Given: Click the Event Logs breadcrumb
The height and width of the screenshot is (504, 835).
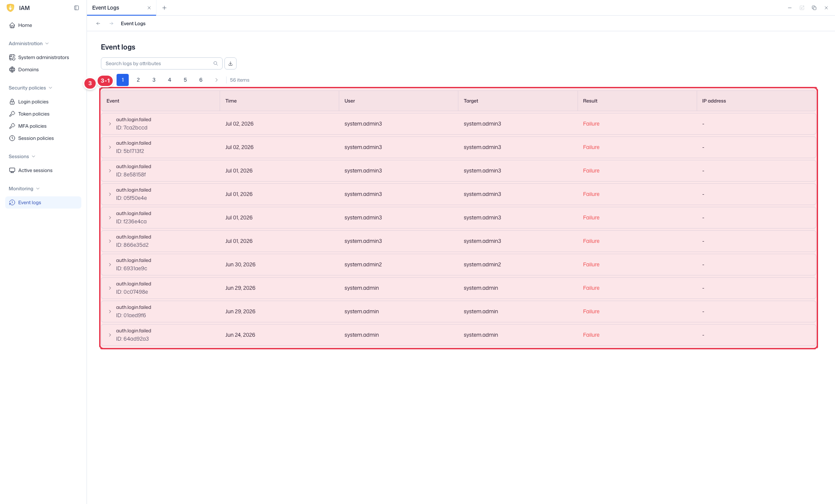Looking at the screenshot, I should (x=133, y=23).
